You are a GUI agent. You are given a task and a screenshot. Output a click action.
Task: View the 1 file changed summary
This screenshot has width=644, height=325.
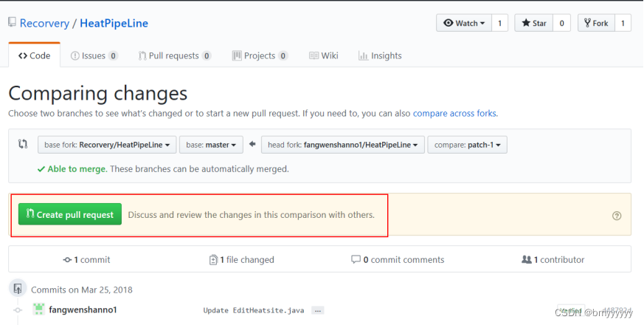tap(241, 259)
